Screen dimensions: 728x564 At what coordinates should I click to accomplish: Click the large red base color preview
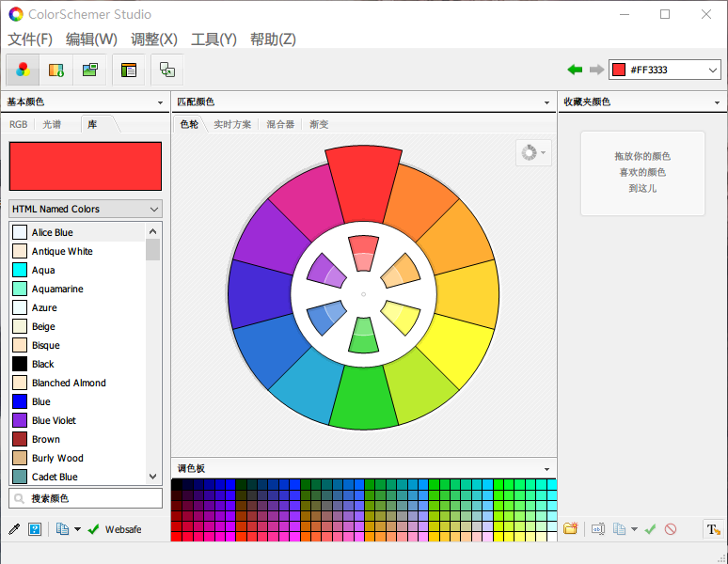pyautogui.click(x=86, y=166)
